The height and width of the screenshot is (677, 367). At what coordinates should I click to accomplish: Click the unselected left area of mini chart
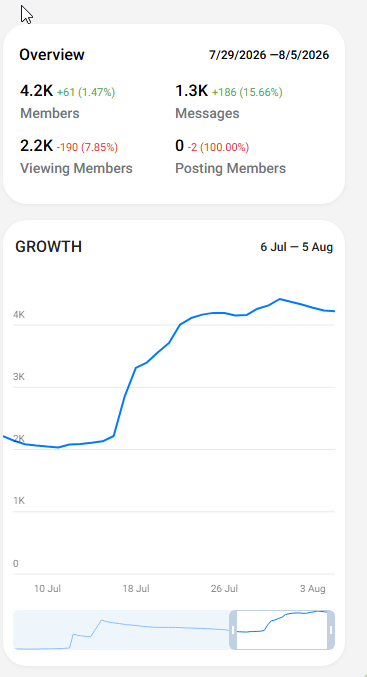(x=121, y=630)
